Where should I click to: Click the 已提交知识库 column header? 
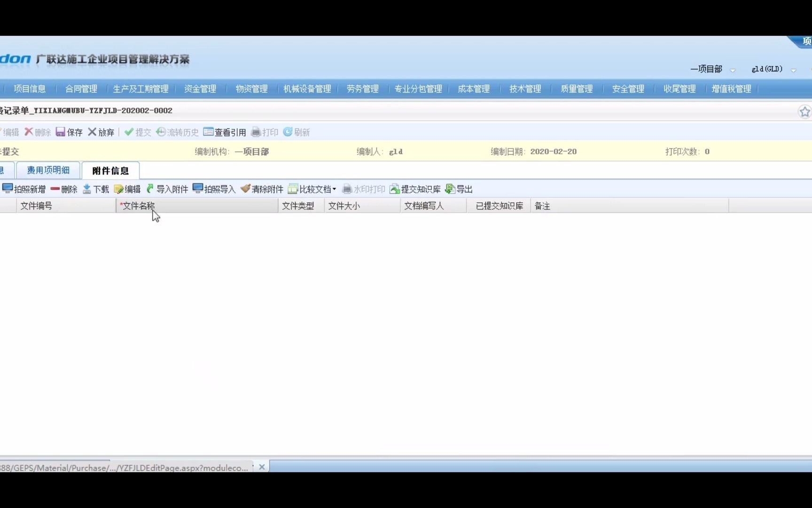click(x=499, y=206)
